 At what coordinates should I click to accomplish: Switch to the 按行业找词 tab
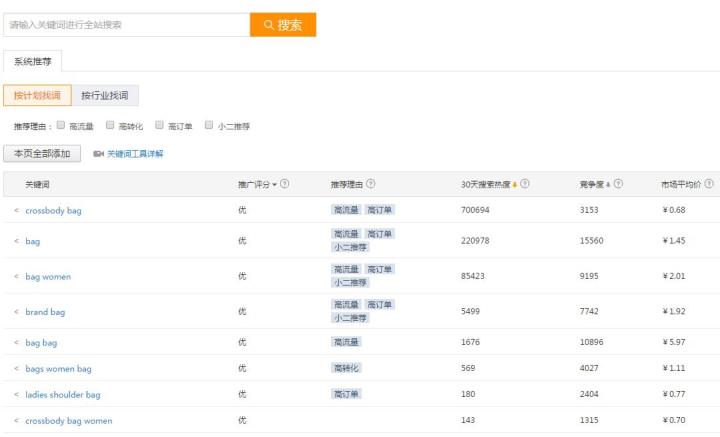(104, 96)
